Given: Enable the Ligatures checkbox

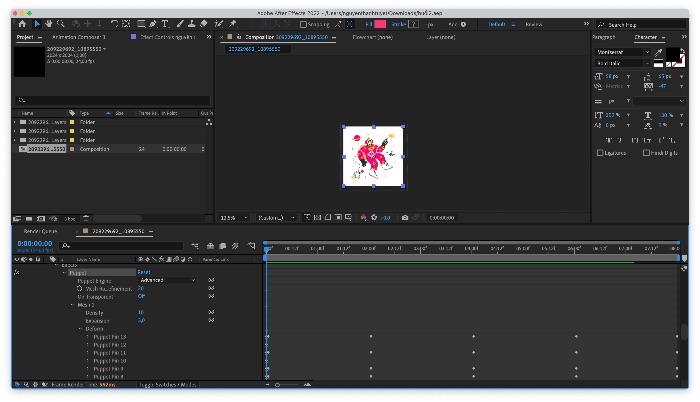Looking at the screenshot, I should tap(600, 153).
